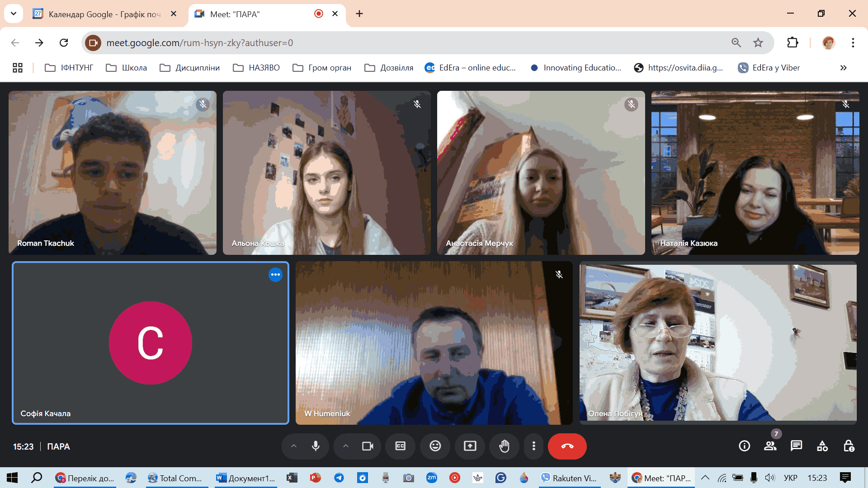Viewport: 868px width, 488px height.
Task: Raise hand using the hand icon
Action: tap(504, 446)
